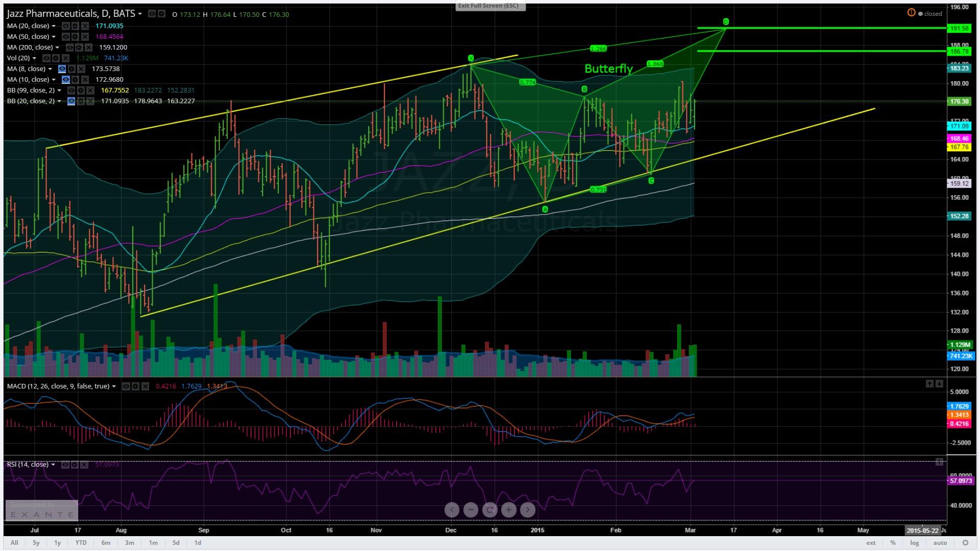Remove the MA (10, close) indicator

click(x=85, y=79)
